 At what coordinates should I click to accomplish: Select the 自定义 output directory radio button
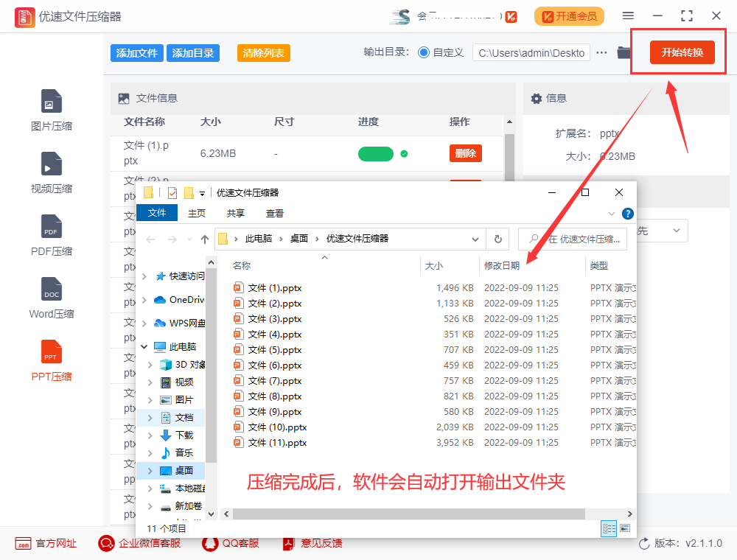(424, 52)
